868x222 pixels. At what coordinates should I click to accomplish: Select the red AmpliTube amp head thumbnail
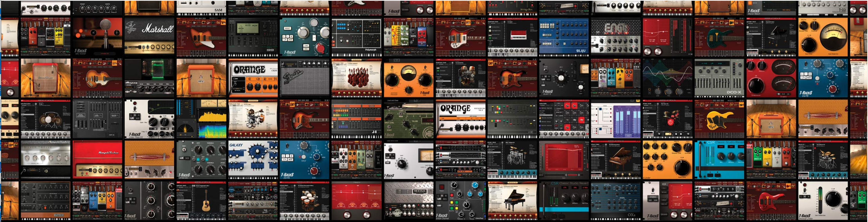click(x=97, y=160)
